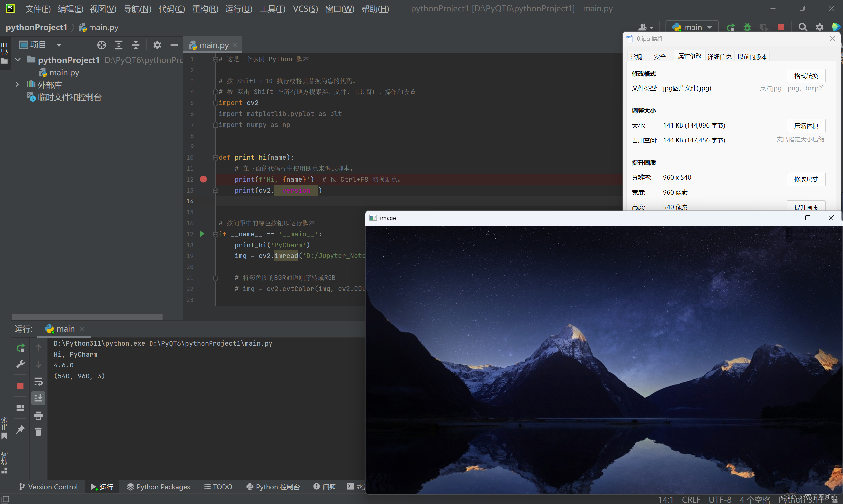Collapse the pythonProject1 tree node
Screen dimensions: 843x504
pyautogui.click(x=17, y=59)
